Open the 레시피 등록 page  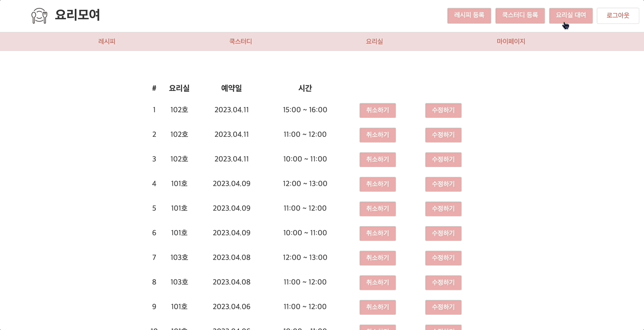point(469,15)
